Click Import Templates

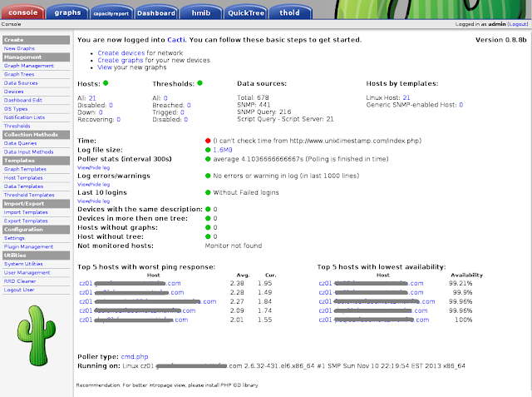[x=26, y=212]
